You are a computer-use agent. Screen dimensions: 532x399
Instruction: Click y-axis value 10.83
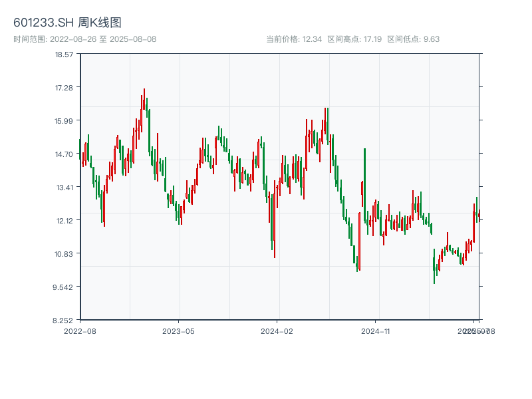pyautogui.click(x=64, y=254)
